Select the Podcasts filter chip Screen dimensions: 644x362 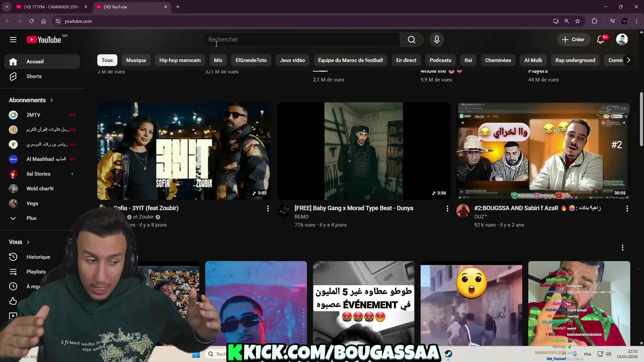[440, 60]
